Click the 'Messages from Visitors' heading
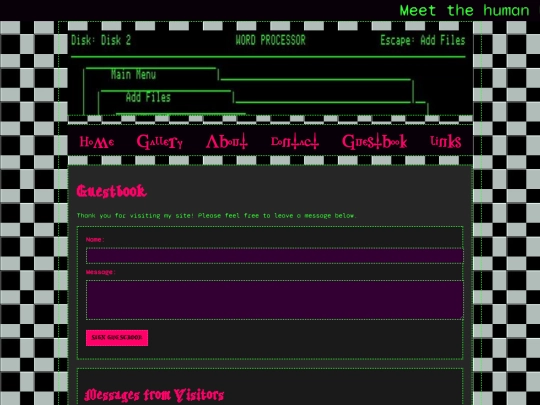 (x=154, y=395)
